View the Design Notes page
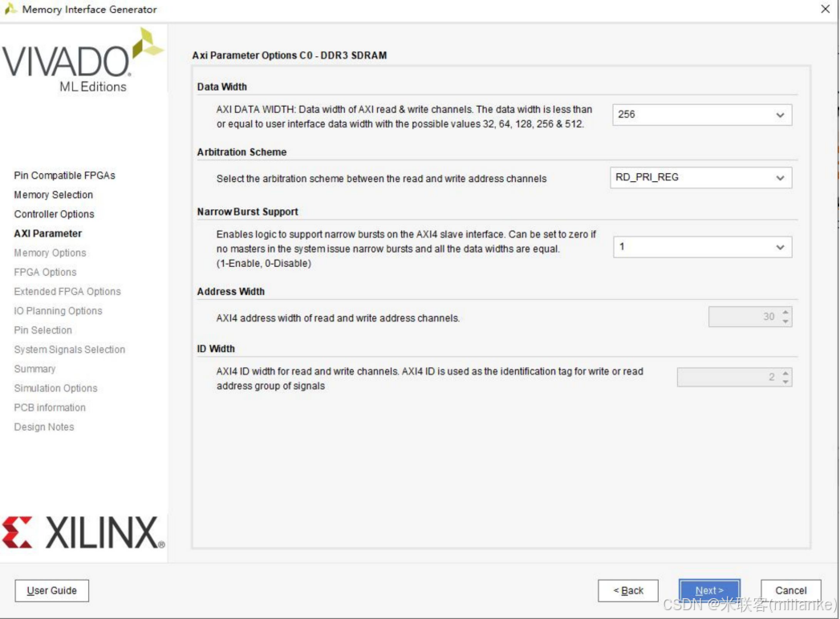Image resolution: width=840 pixels, height=619 pixels. tap(43, 427)
